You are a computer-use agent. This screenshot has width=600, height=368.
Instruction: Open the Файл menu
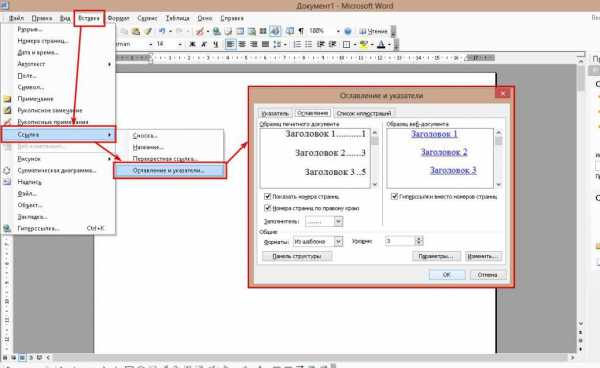coord(16,18)
